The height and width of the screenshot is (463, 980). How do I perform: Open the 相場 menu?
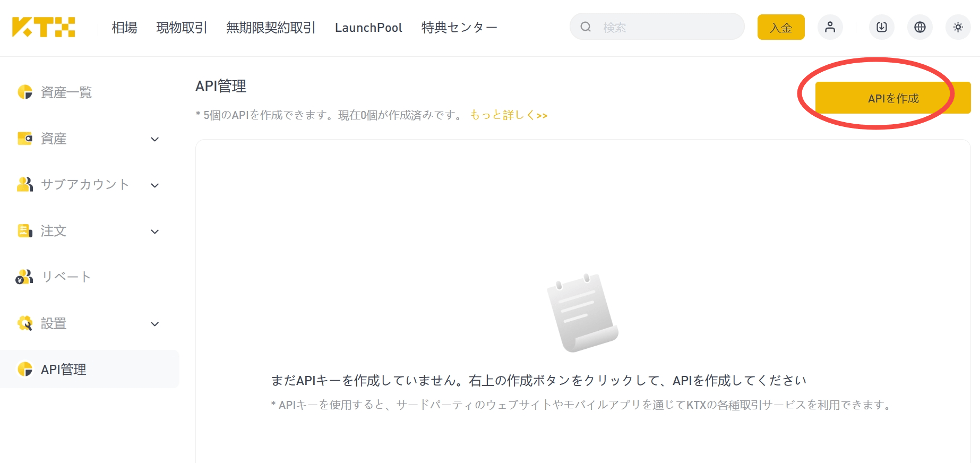click(124, 28)
